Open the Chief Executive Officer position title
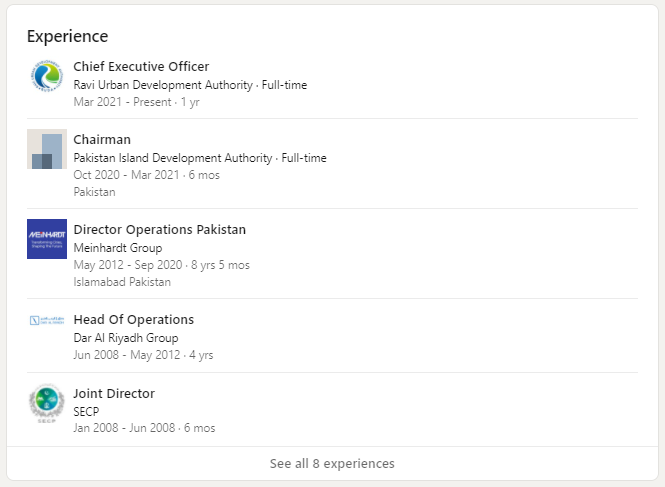This screenshot has height=487, width=665. tap(141, 67)
